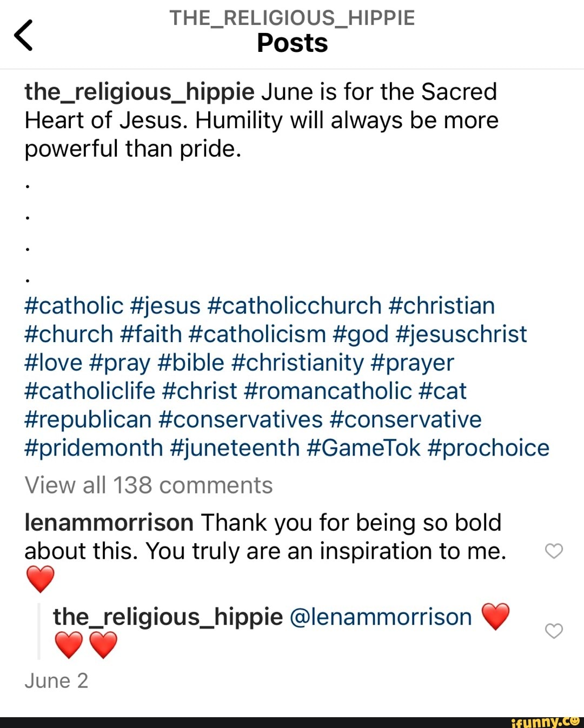This screenshot has width=584, height=728.
Task: Tap the @lenammorrison mention in reply
Action: pos(381,617)
